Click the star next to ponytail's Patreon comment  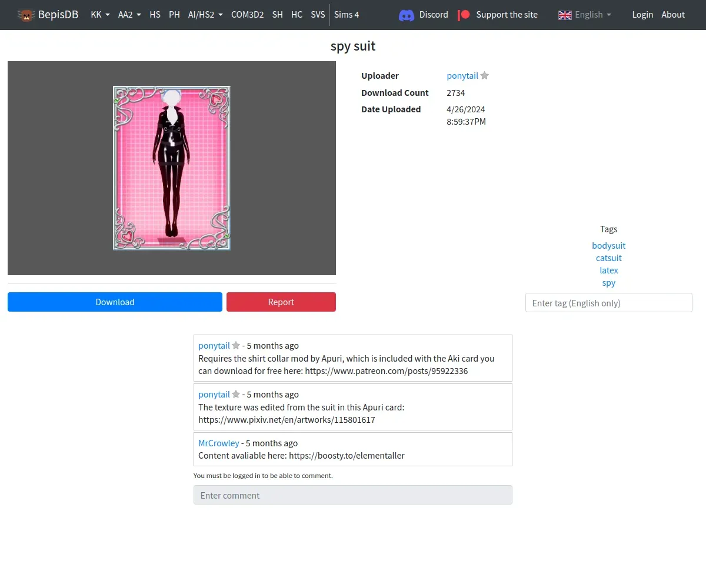[236, 345]
